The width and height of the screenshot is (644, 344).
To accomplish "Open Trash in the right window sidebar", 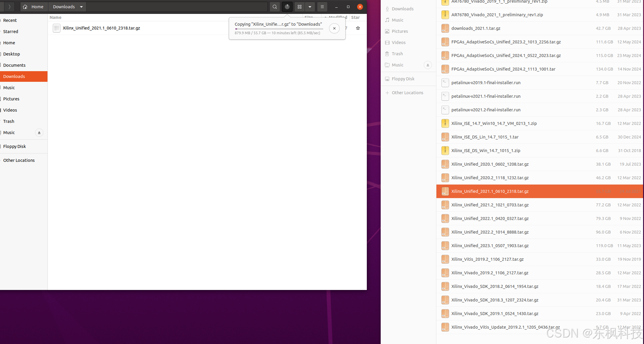I will tap(397, 54).
